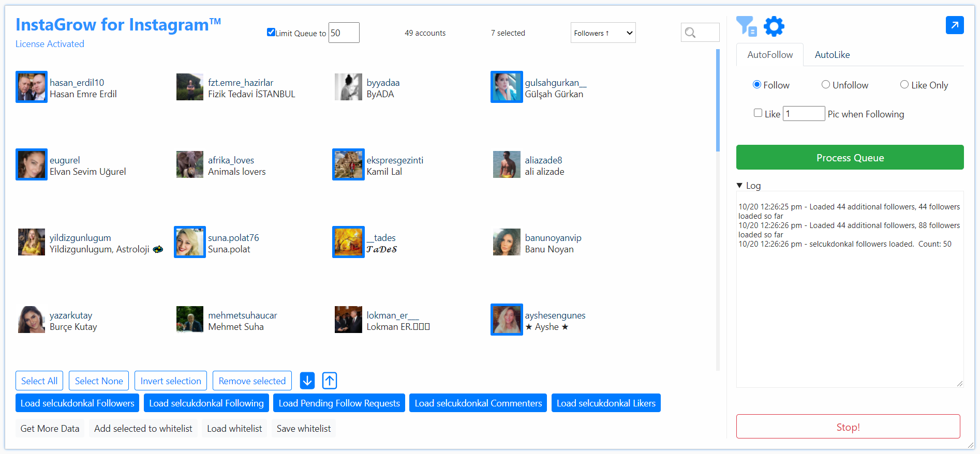Click Save whitelist button
The height and width of the screenshot is (454, 980).
(304, 428)
